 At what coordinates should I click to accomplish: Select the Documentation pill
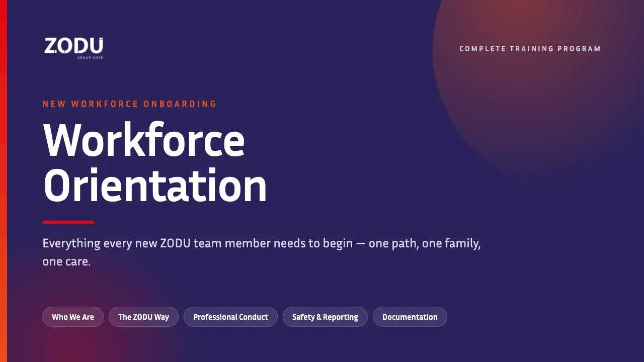(x=410, y=317)
